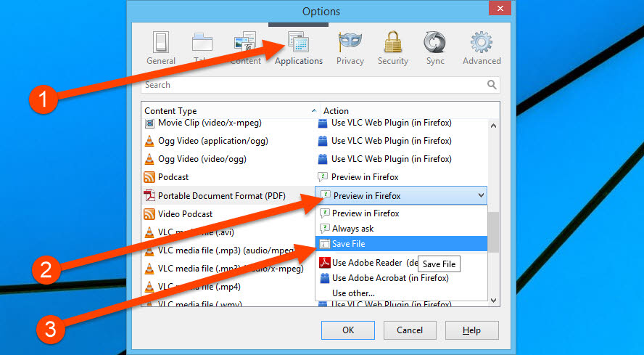
Task: Switch to the Advanced tab label
Action: tap(482, 61)
